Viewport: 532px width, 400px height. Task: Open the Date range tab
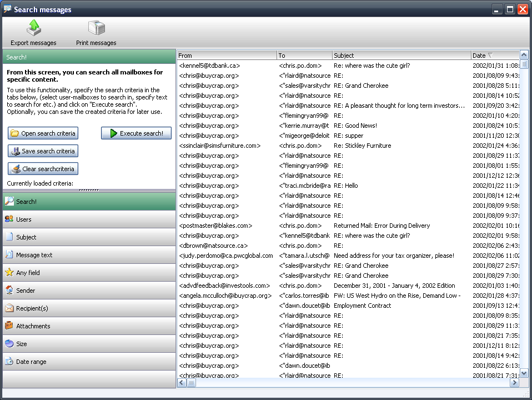(89, 362)
